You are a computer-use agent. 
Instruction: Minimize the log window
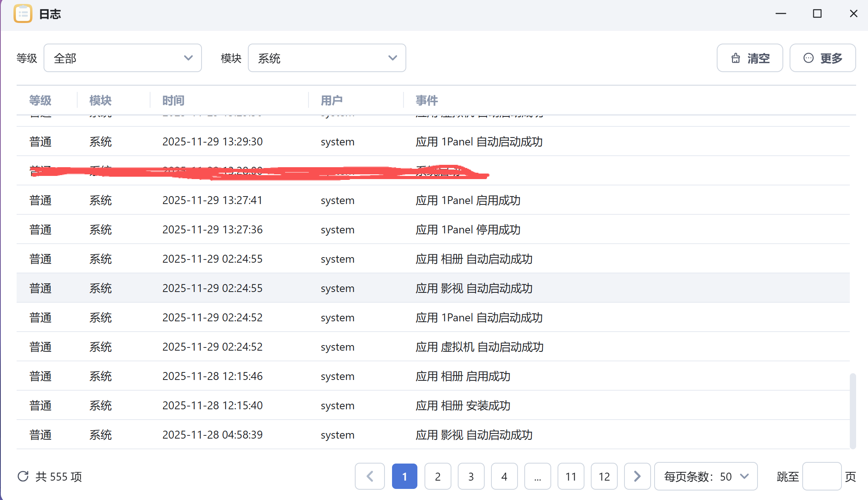(780, 14)
